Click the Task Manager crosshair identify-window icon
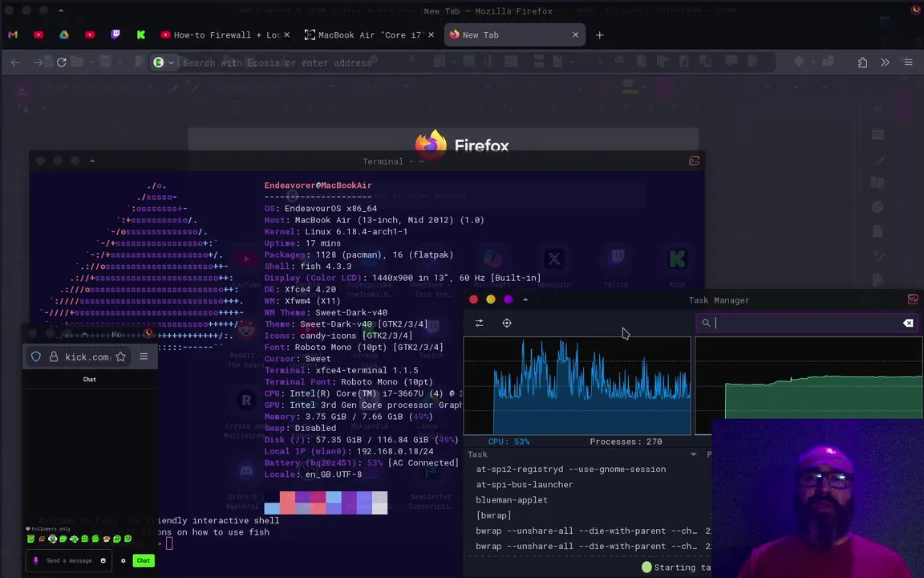Screen dimensions: 924x578 point(507,324)
